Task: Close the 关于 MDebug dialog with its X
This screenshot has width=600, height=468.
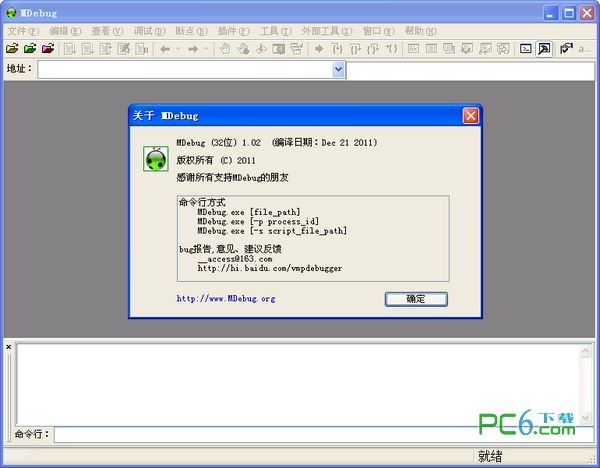Action: pyautogui.click(x=471, y=116)
